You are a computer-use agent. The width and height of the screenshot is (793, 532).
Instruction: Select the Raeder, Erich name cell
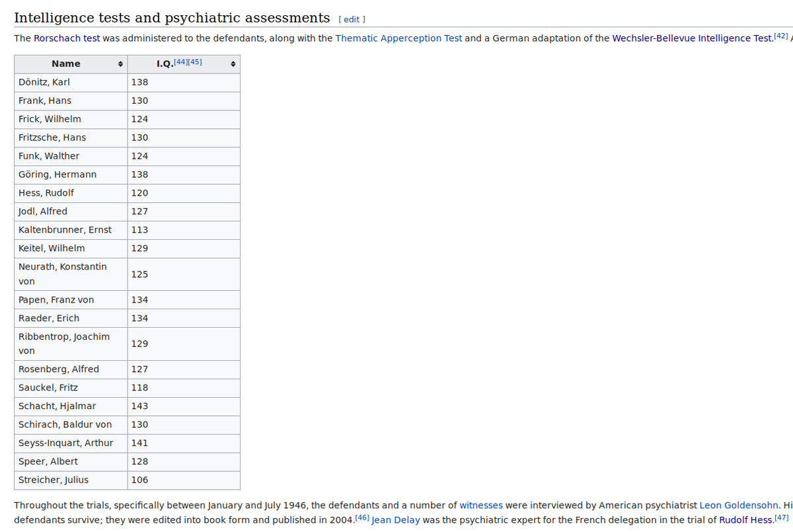tap(71, 319)
